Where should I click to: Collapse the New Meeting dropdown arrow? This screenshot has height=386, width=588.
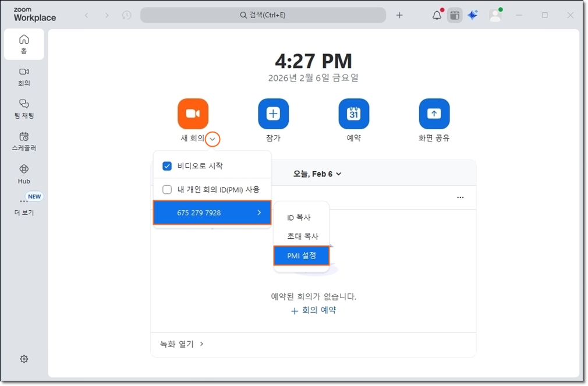coord(213,139)
